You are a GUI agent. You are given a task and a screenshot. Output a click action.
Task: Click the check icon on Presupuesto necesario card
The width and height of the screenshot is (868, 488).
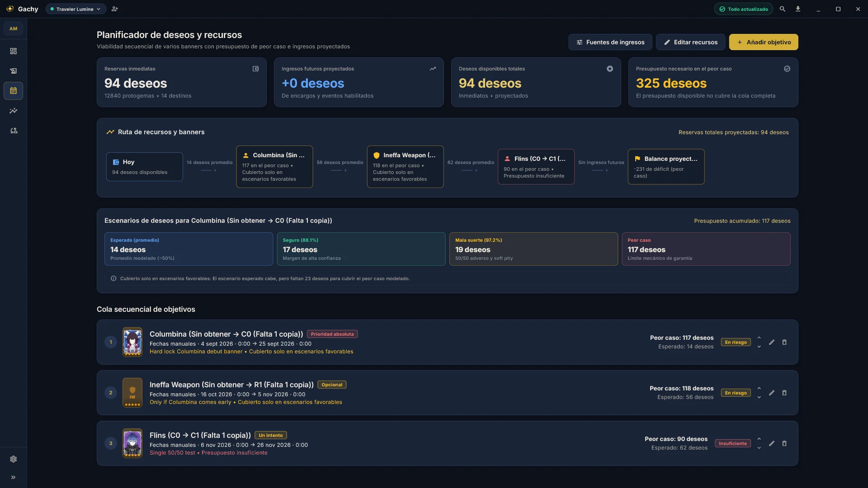(x=787, y=69)
